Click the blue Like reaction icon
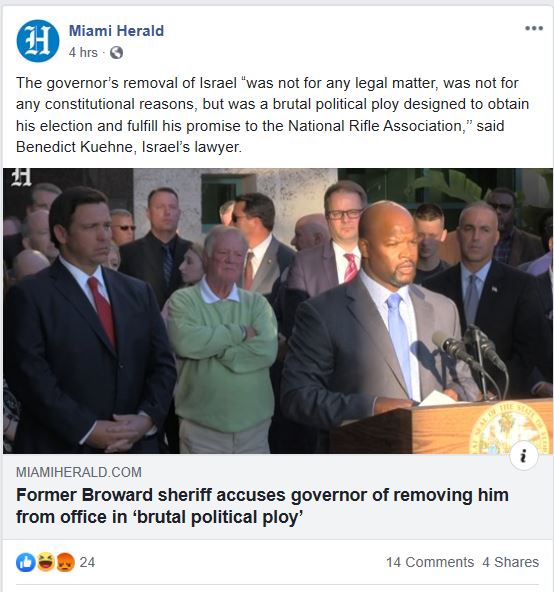Screen dimensions: 554x592 [26, 563]
